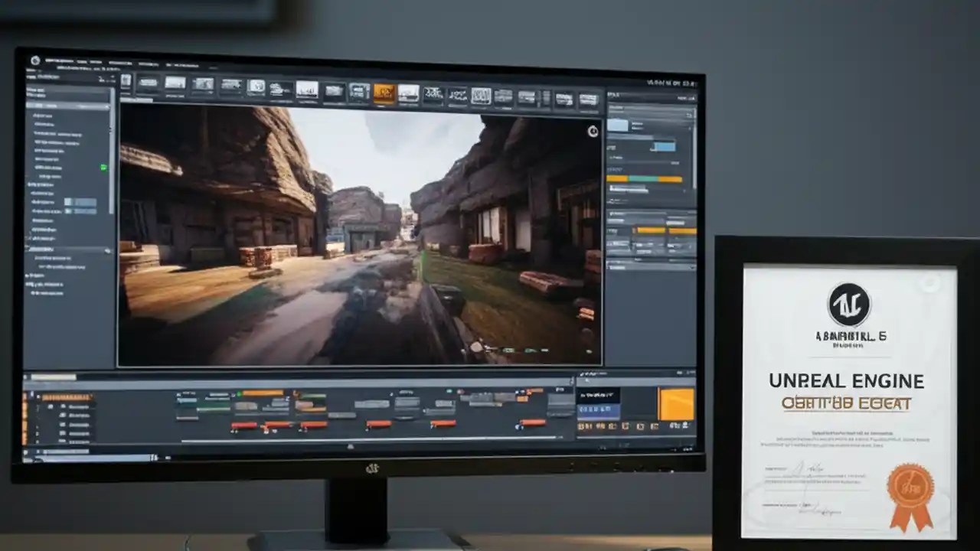Open the Unreal Engine logo menu

[34, 58]
